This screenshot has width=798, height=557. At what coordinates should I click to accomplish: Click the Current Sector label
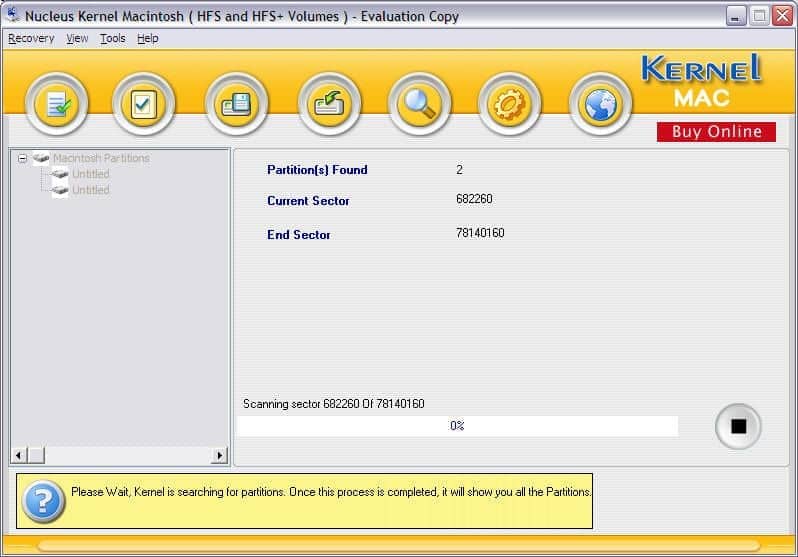[308, 201]
